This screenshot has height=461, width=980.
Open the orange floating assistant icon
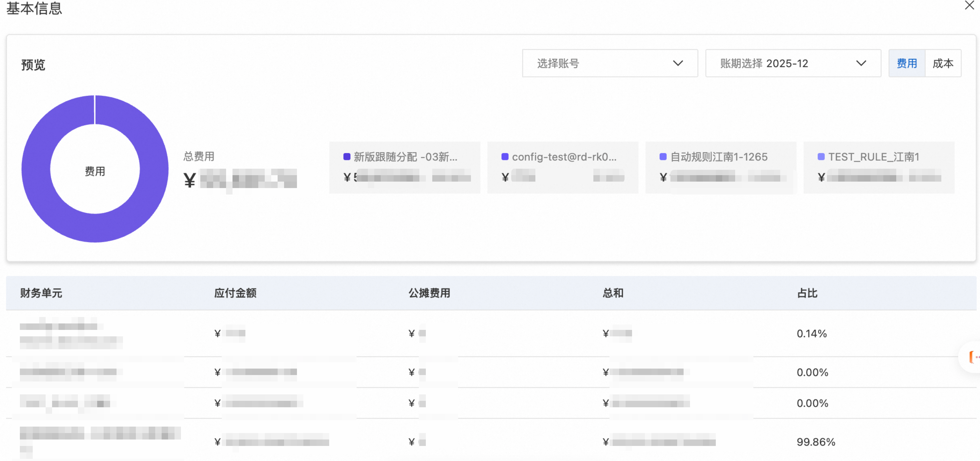point(972,357)
